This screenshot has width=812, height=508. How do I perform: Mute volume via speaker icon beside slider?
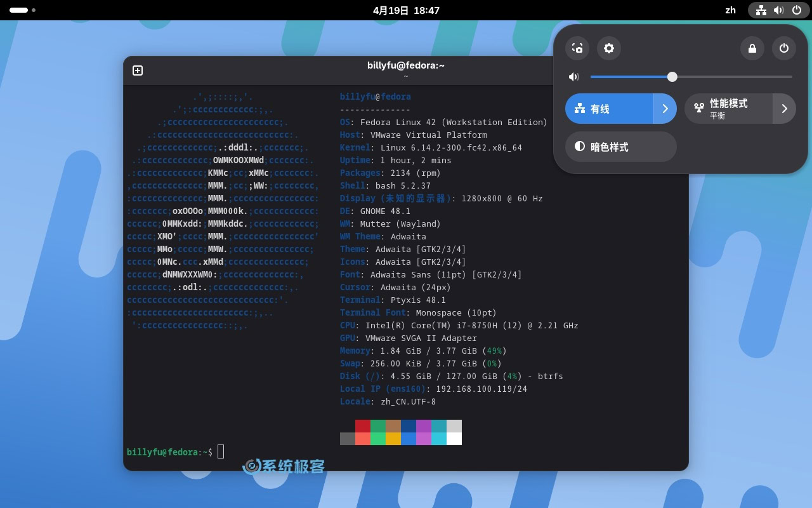pos(574,77)
